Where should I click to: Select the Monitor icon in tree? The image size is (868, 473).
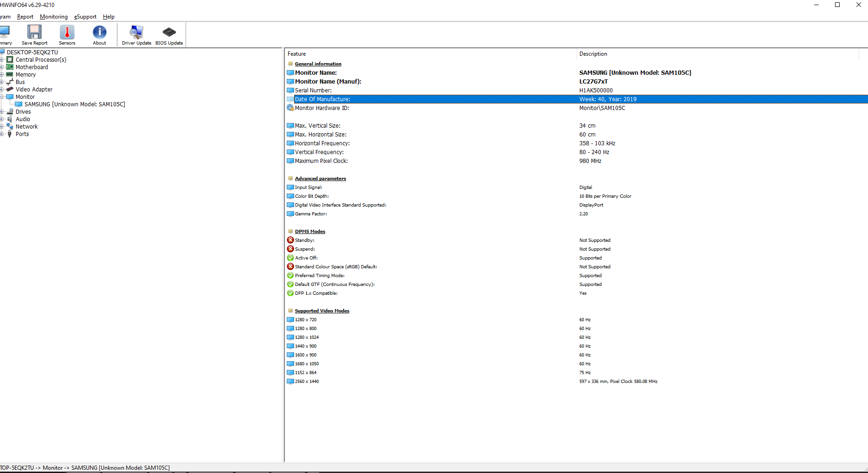[x=10, y=97]
